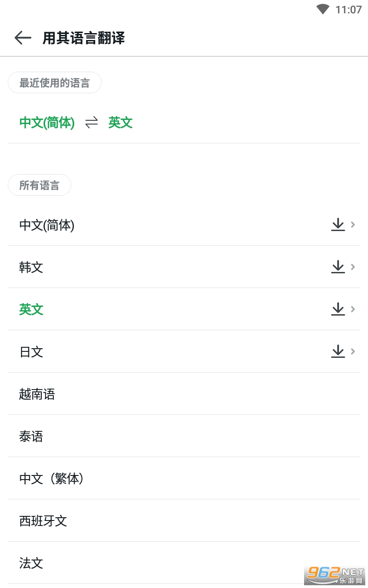The height and width of the screenshot is (588, 368).
Task: Tap recent language 中文(简体) in green
Action: pyautogui.click(x=47, y=123)
